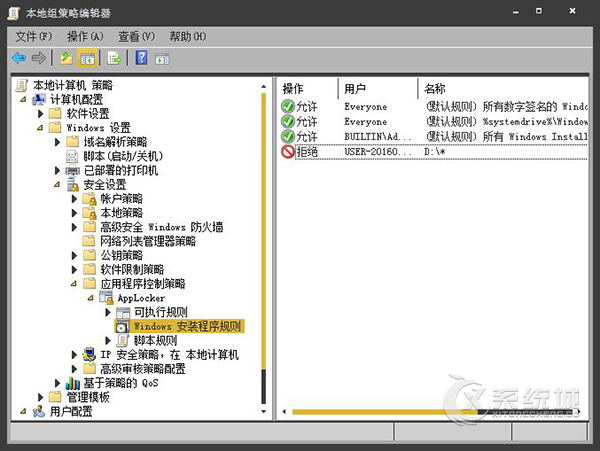Open the 帮助(H) menu

coord(187,37)
